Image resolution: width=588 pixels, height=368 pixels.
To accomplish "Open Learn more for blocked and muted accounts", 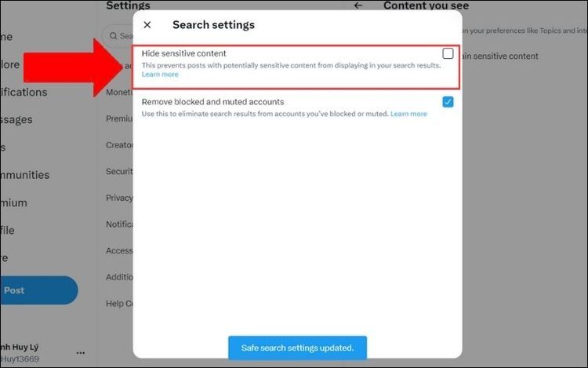I will [408, 114].
